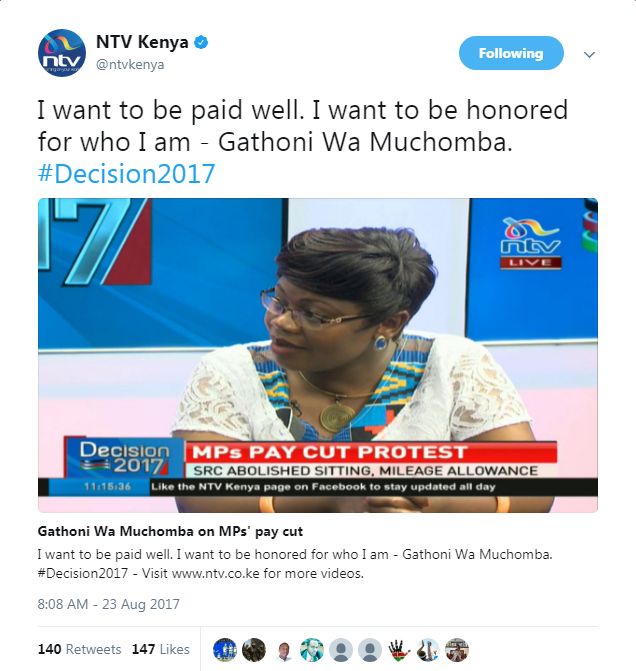Expand the tweet options chevron
This screenshot has height=671, width=636.
(589, 54)
